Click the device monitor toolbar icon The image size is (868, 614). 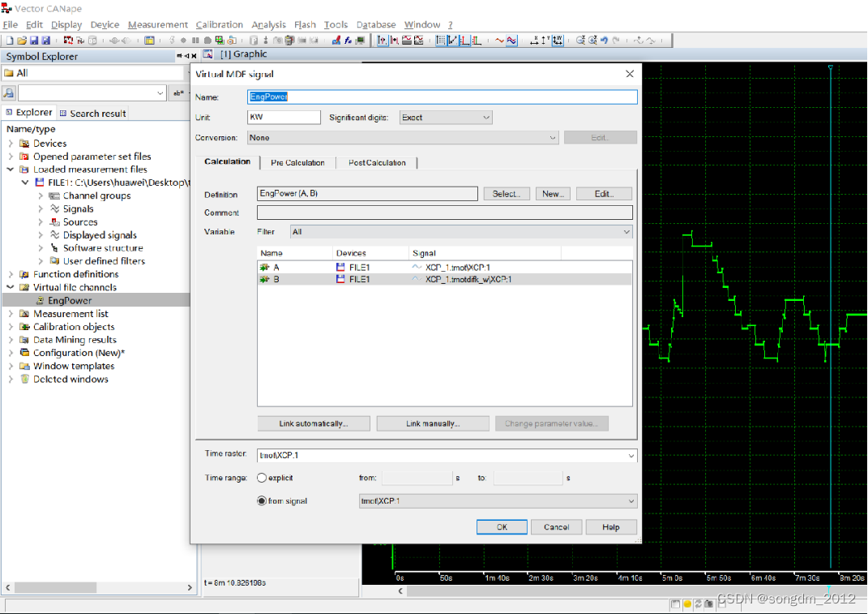point(361,40)
